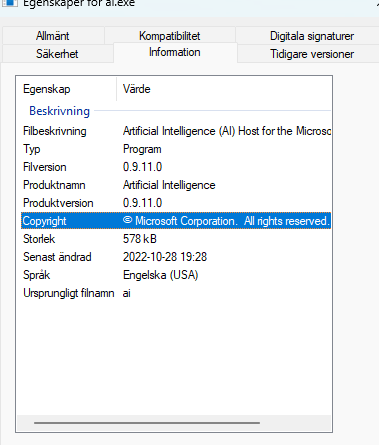Select the Storlek 578 kB row

click(176, 239)
